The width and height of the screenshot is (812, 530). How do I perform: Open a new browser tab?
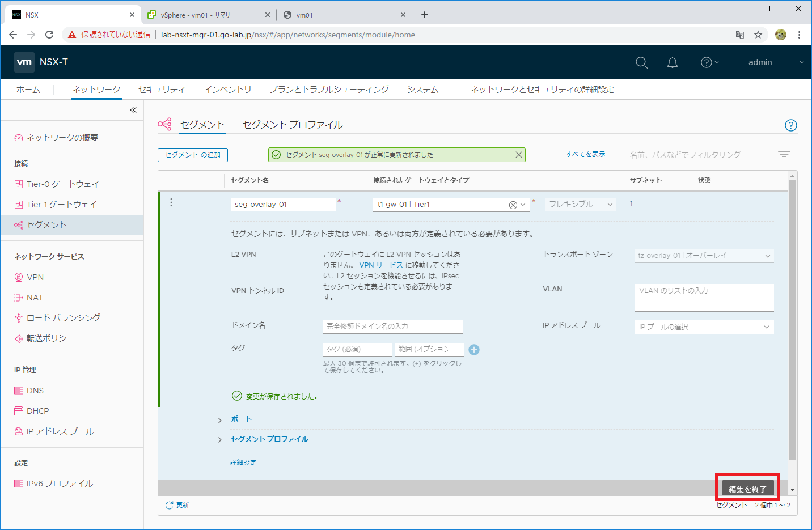pyautogui.click(x=425, y=15)
